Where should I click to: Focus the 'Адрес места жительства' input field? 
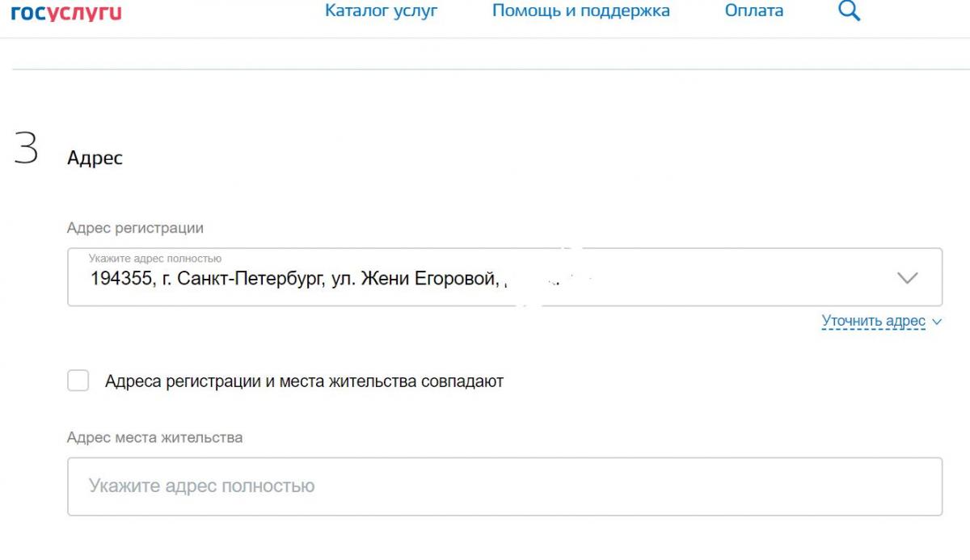504,486
